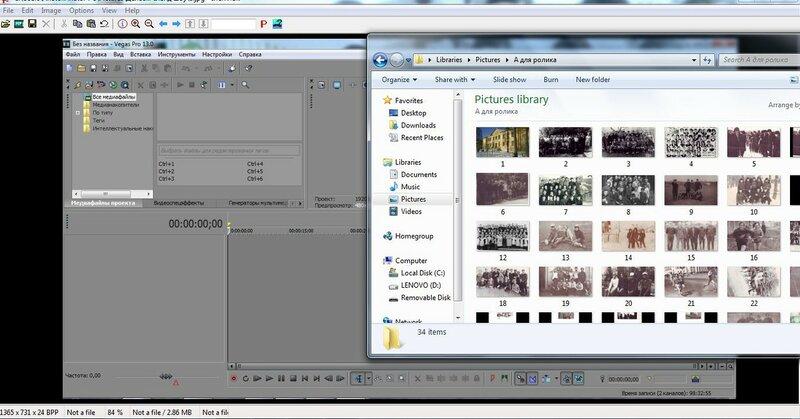Click the New folder button
Viewport: 800px width, 419px height.
592,79
